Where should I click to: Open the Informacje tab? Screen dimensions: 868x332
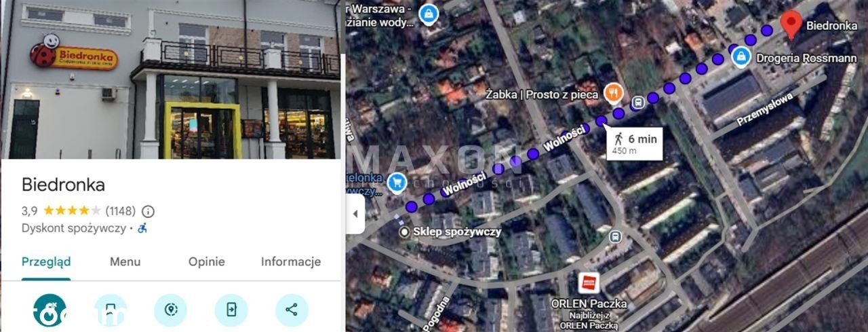(291, 262)
